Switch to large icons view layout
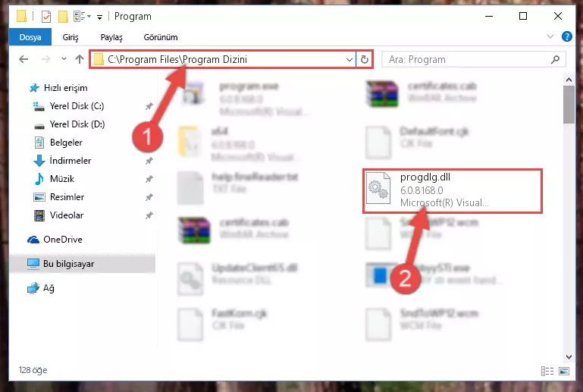Screen dimensions: 583x392 tap(563, 371)
